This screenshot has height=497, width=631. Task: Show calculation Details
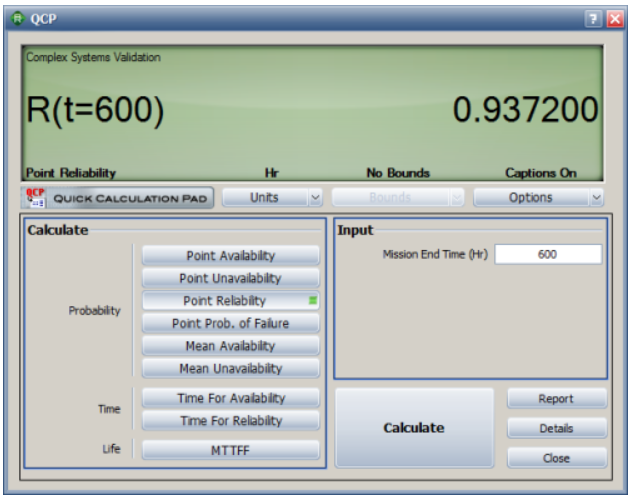point(557,428)
